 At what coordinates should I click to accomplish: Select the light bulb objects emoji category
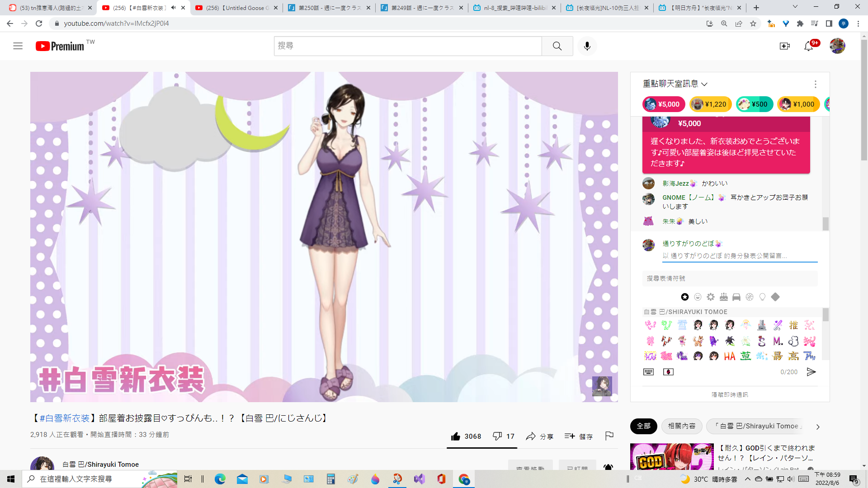(x=763, y=297)
